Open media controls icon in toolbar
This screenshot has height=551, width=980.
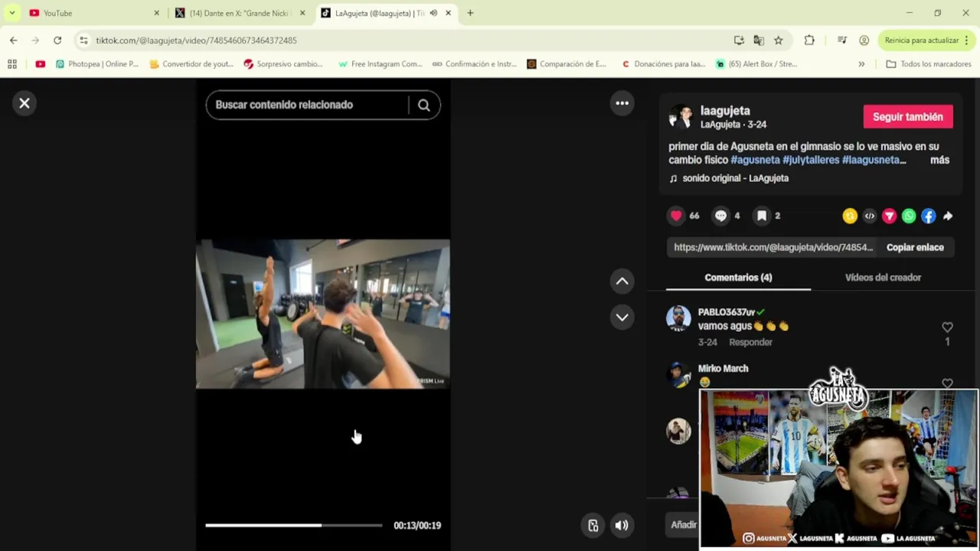pyautogui.click(x=842, y=41)
